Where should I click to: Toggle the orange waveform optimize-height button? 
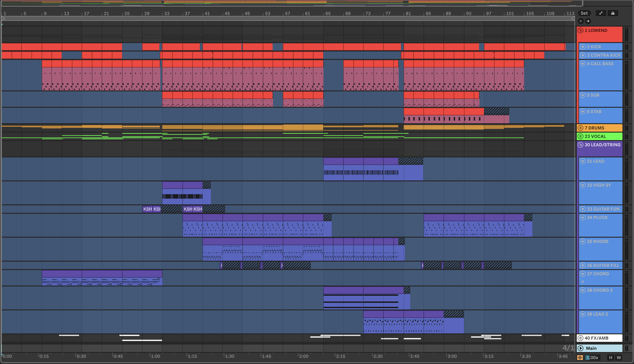tap(580, 358)
